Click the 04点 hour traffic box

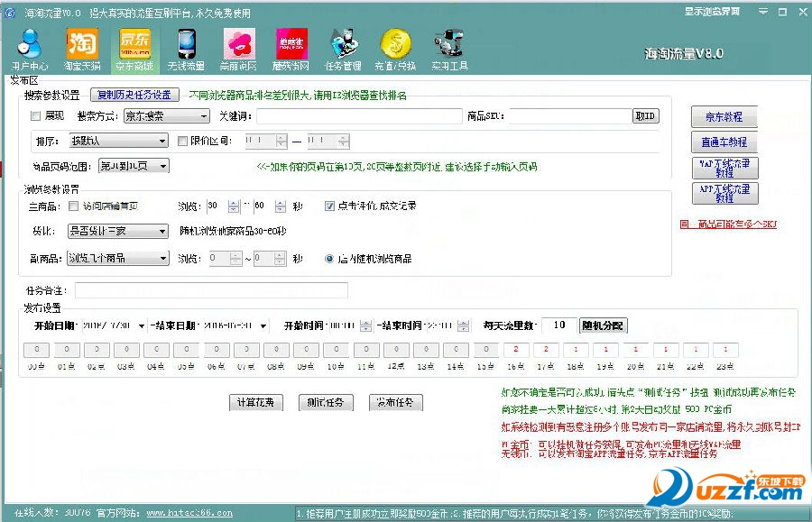156,350
